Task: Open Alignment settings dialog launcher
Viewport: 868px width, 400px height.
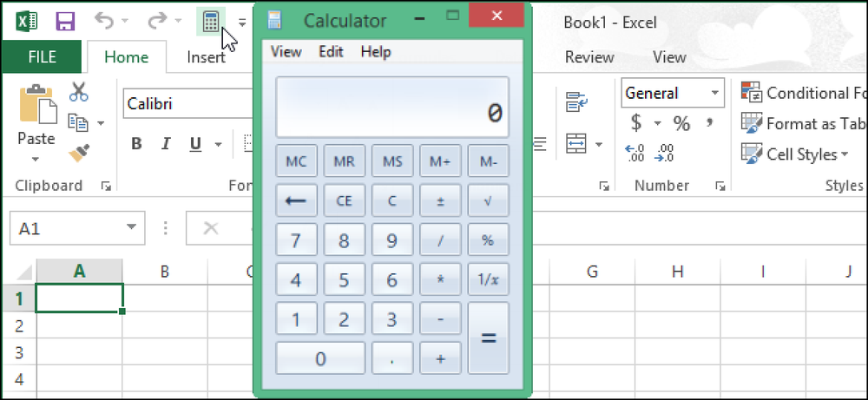Action: [x=604, y=187]
